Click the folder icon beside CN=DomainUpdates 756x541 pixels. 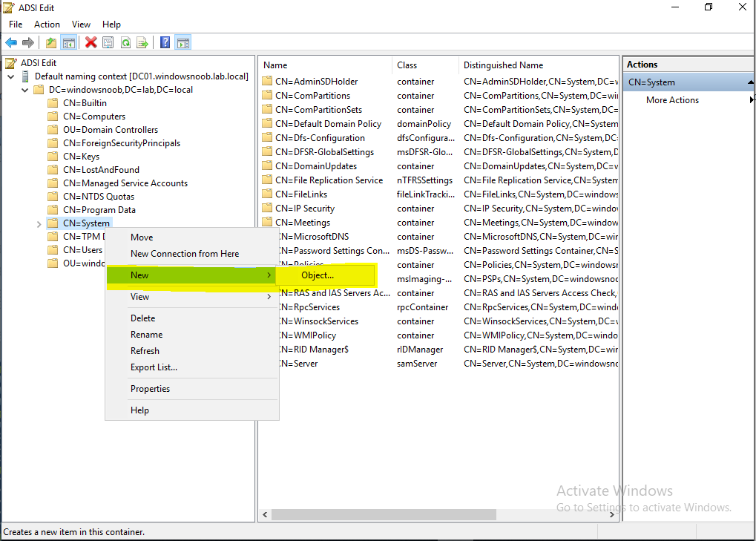point(267,165)
